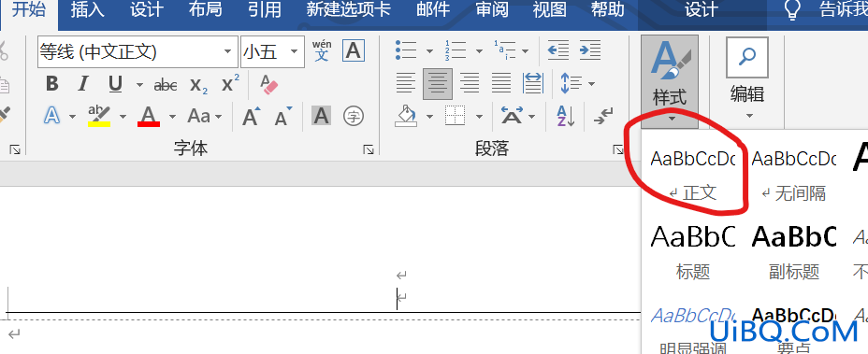This screenshot has height=354, width=868.
Task: Select the 正文 style
Action: pyautogui.click(x=692, y=174)
